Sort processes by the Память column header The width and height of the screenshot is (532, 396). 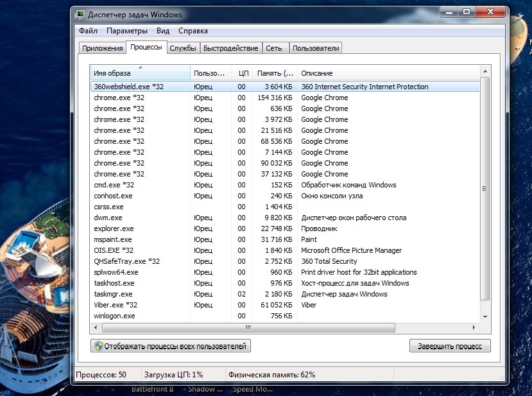click(275, 73)
